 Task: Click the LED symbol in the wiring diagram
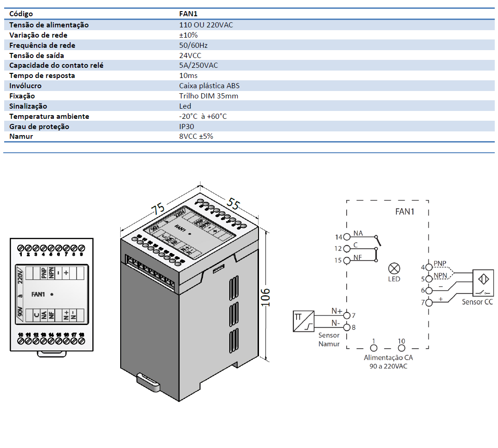pyautogui.click(x=394, y=268)
